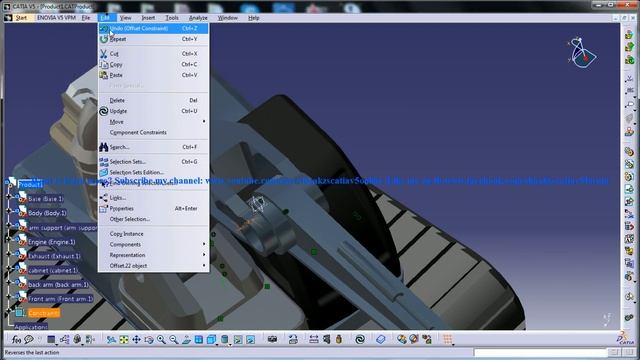Open Component Constraints entry
The image size is (640, 360).
coord(153,132)
